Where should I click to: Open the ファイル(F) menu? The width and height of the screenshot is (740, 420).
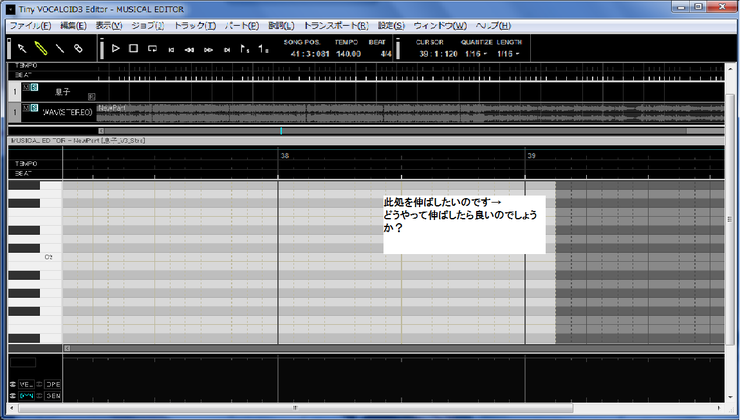[x=31, y=25]
